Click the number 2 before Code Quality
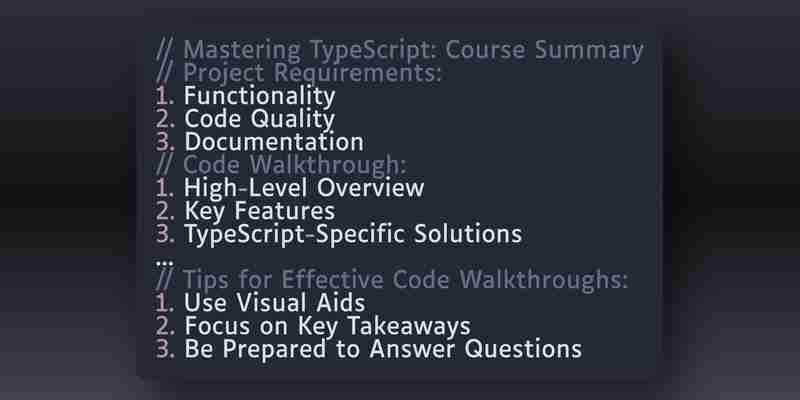 tap(165, 119)
